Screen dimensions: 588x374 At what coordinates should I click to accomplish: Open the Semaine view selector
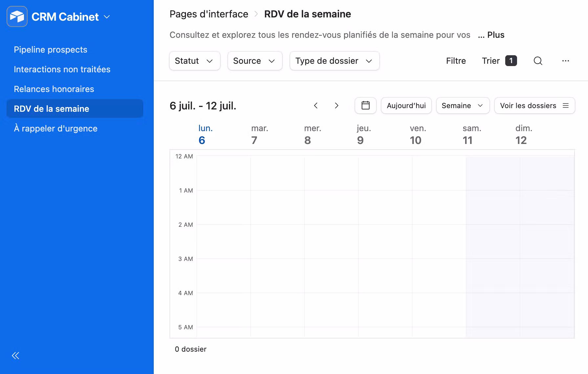463,105
